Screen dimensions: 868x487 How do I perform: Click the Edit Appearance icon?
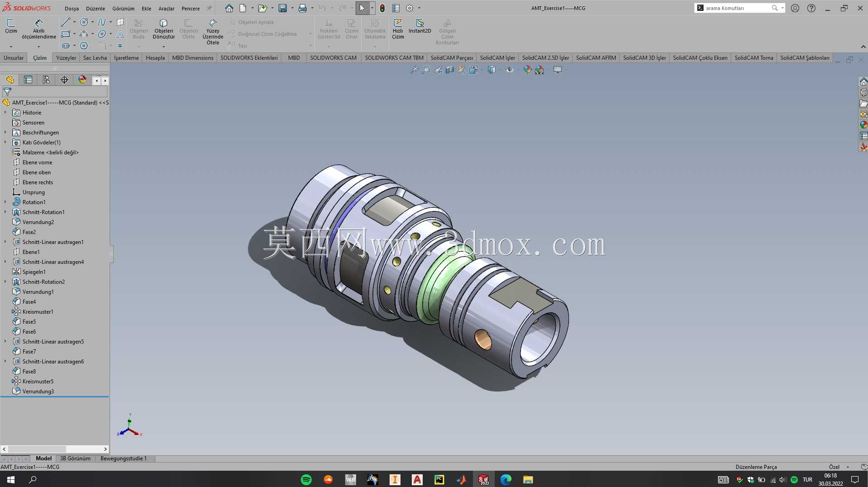[x=527, y=70]
